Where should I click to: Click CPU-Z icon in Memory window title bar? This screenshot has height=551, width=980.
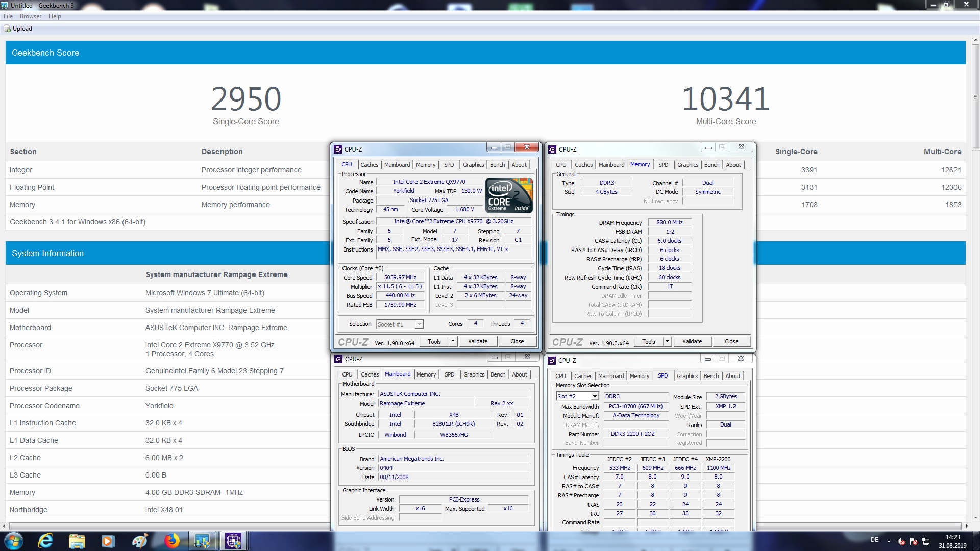coord(552,149)
